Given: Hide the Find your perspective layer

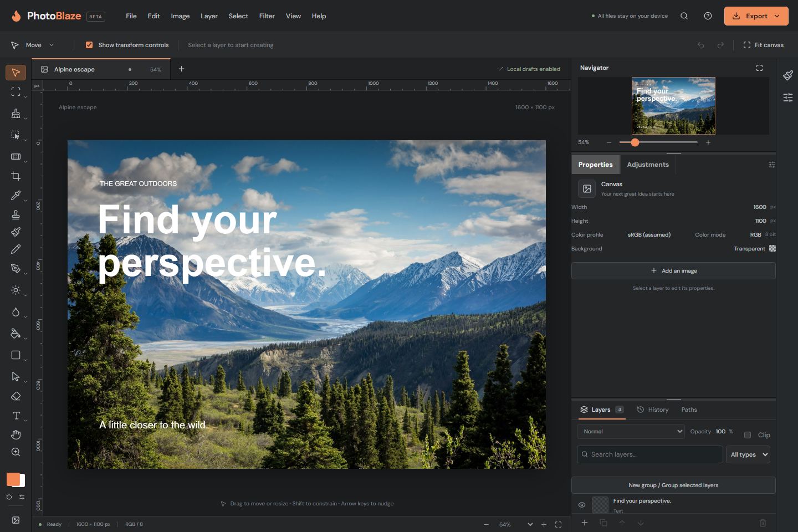Looking at the screenshot, I should (x=582, y=505).
